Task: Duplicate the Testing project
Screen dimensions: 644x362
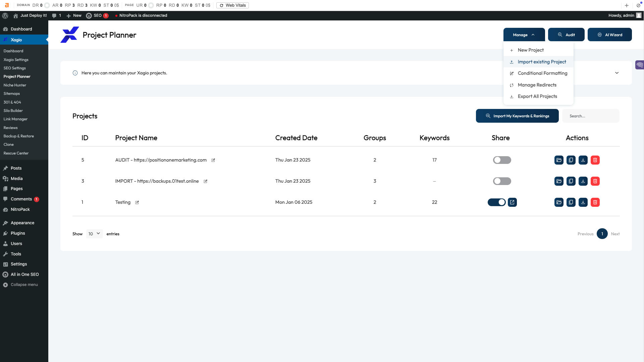Action: 571,202
